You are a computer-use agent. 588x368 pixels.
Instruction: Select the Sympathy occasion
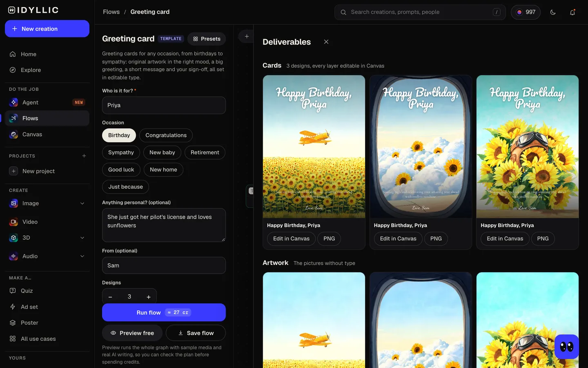[121, 153]
